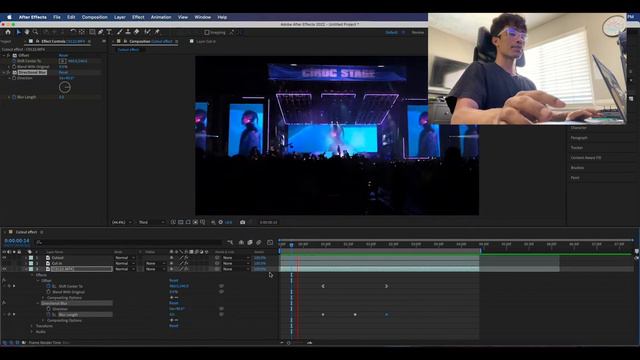Select the Puppet Pin tool
This screenshot has width=640, height=360.
[x=157, y=32]
